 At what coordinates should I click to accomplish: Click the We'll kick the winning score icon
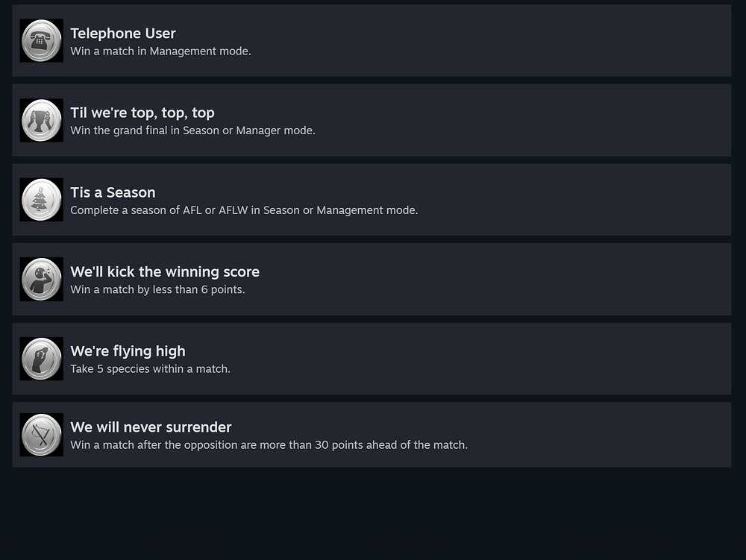[x=41, y=279]
